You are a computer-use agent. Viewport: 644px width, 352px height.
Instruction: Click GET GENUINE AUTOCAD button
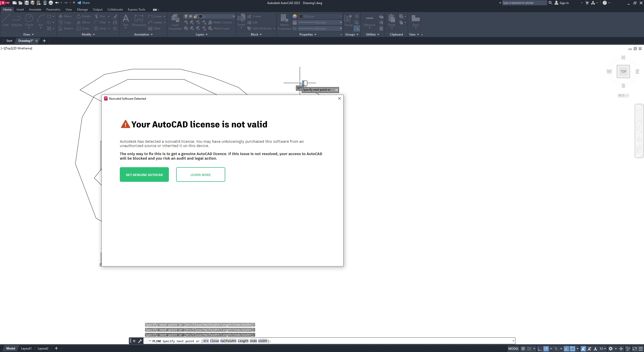click(x=144, y=174)
